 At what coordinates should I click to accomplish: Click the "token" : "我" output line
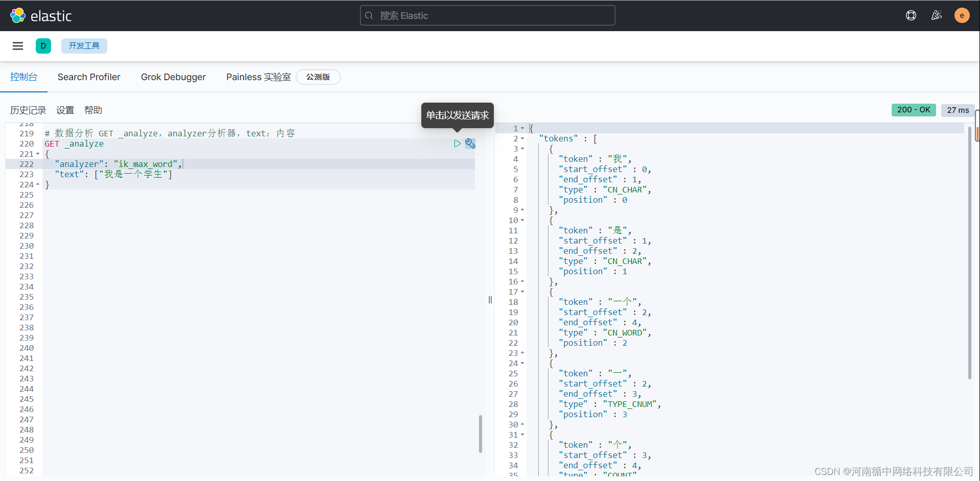[595, 159]
